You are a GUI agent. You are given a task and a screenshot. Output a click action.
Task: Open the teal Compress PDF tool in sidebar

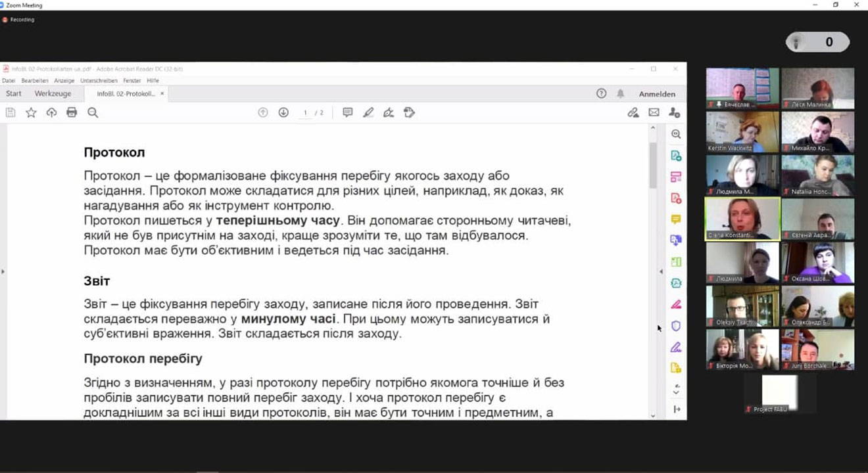[x=676, y=283]
